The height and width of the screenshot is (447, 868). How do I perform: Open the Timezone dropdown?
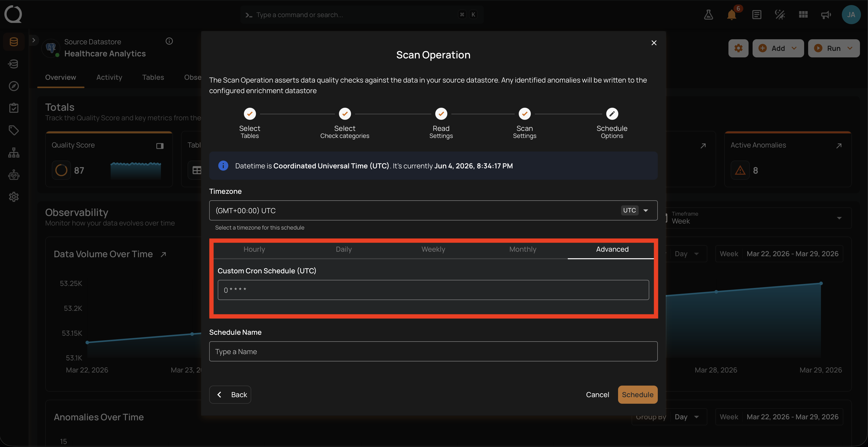[x=433, y=210]
